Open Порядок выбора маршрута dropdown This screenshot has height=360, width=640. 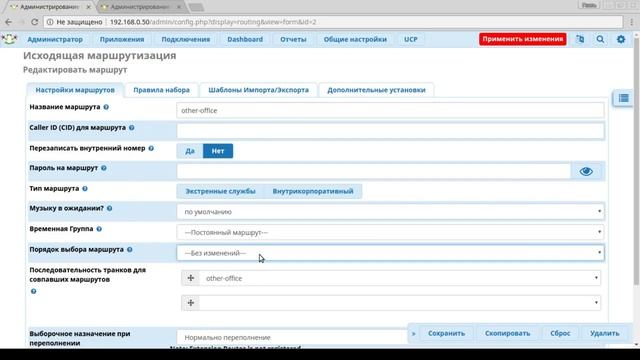391,253
